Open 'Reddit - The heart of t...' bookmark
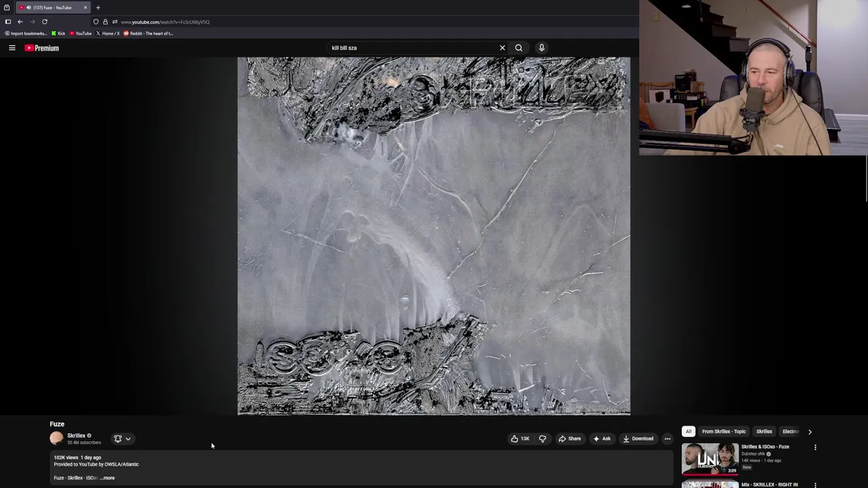 click(x=149, y=33)
